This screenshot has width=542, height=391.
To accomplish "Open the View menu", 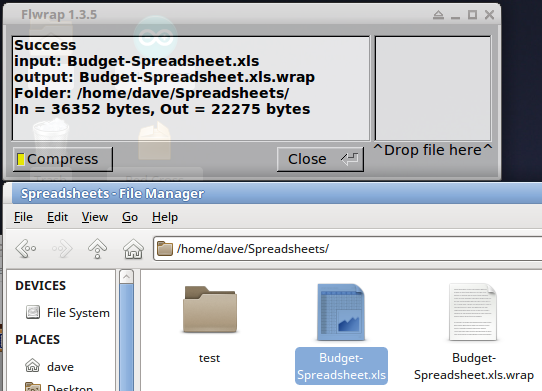I will pyautogui.click(x=95, y=217).
